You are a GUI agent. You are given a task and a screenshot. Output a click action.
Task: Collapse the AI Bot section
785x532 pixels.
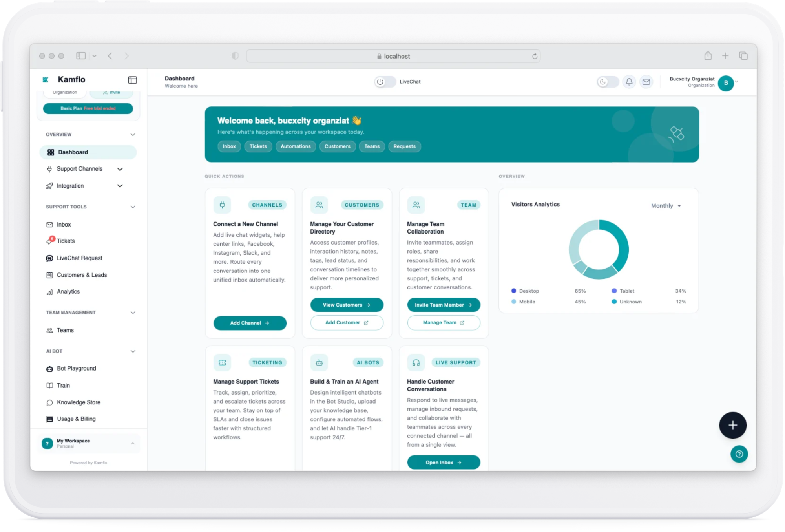click(x=133, y=351)
